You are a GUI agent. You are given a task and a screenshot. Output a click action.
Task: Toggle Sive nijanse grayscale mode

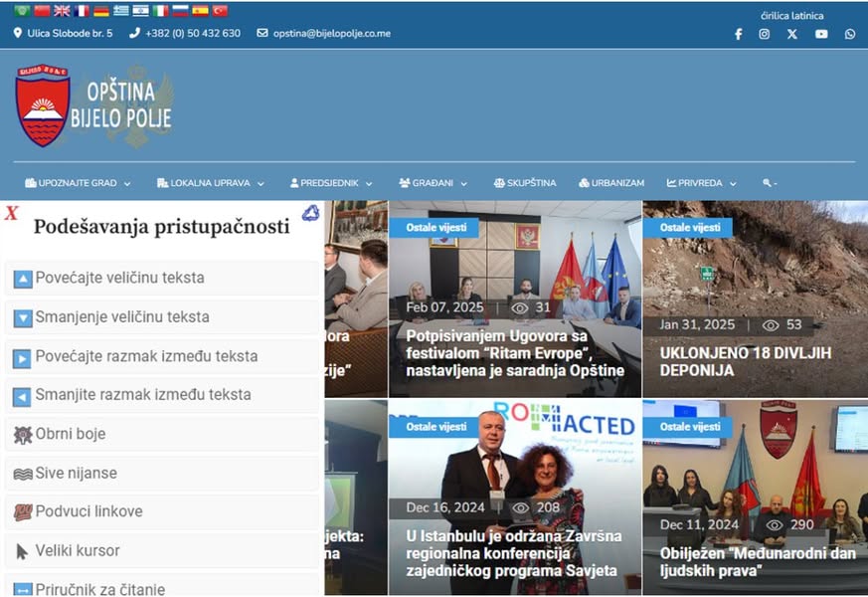162,474
